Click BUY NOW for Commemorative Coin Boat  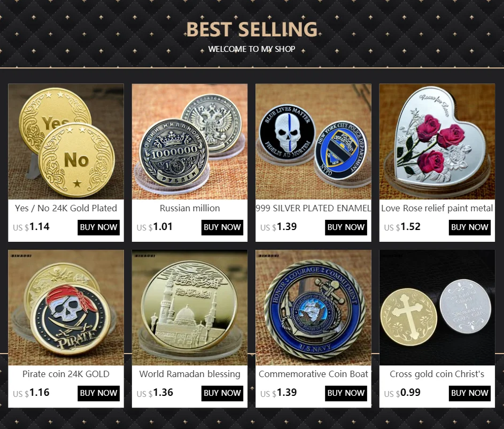[x=346, y=393]
